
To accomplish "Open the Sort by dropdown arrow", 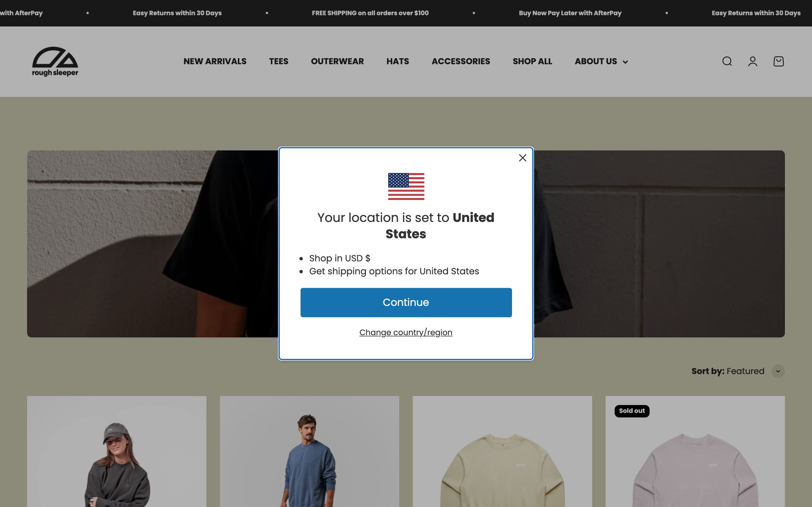I will point(778,371).
